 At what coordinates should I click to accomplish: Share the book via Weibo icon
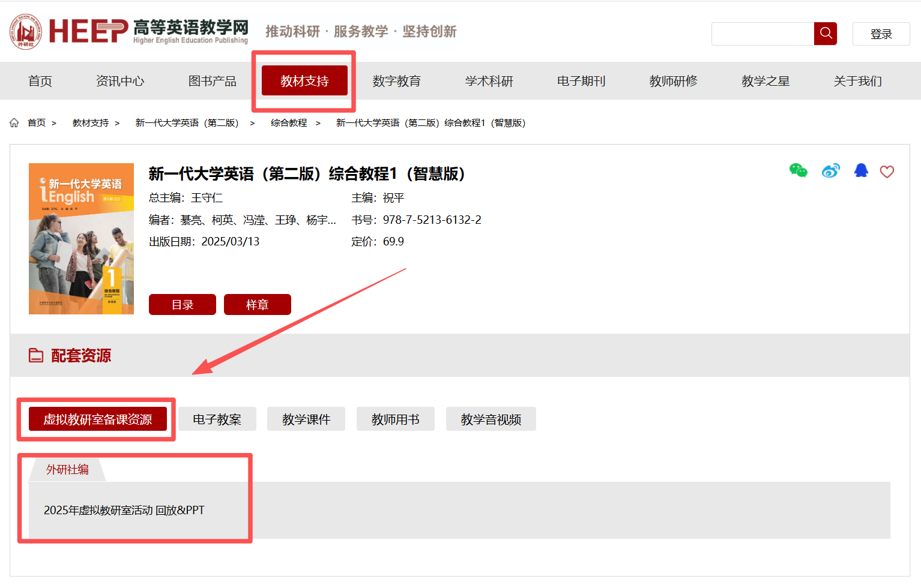(x=830, y=171)
